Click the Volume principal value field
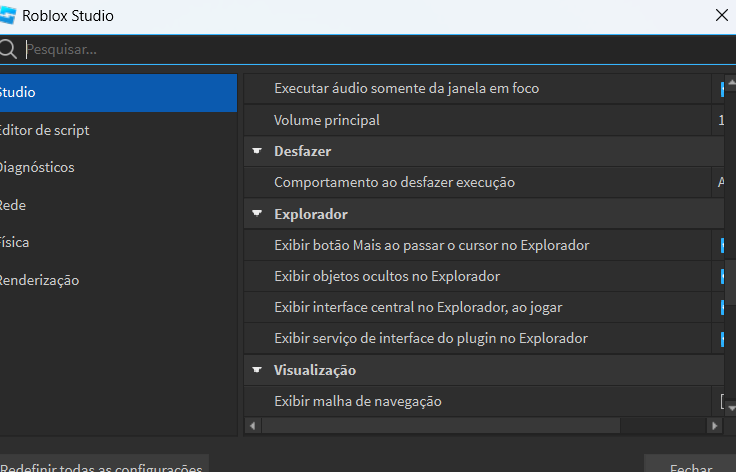The height and width of the screenshot is (472, 736). point(719,120)
